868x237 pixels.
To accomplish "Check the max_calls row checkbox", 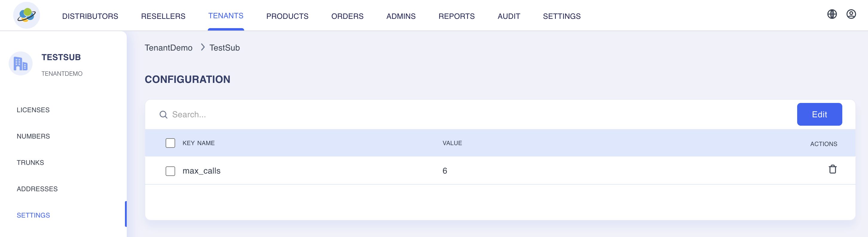I will tap(170, 171).
